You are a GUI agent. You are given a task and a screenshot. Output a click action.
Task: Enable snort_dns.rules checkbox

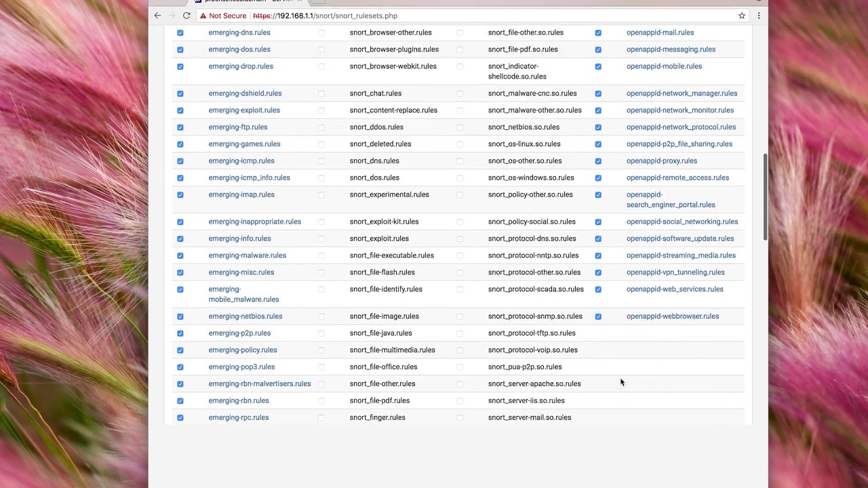pos(321,161)
